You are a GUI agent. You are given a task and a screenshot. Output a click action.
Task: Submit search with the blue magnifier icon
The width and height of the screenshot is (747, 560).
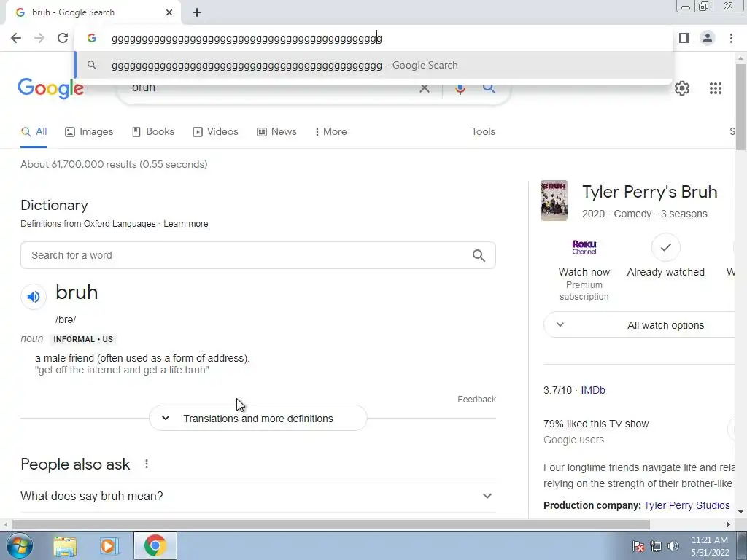point(489,88)
